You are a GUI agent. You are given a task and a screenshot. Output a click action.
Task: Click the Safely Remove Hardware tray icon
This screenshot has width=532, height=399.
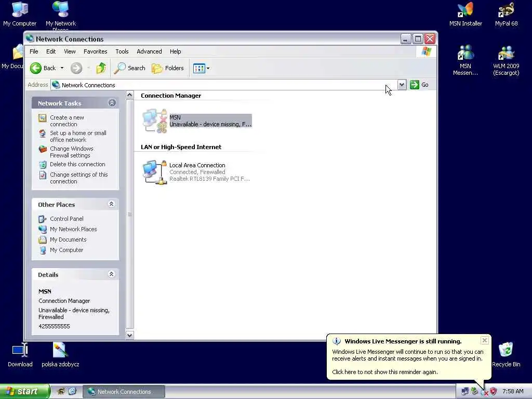(474, 391)
